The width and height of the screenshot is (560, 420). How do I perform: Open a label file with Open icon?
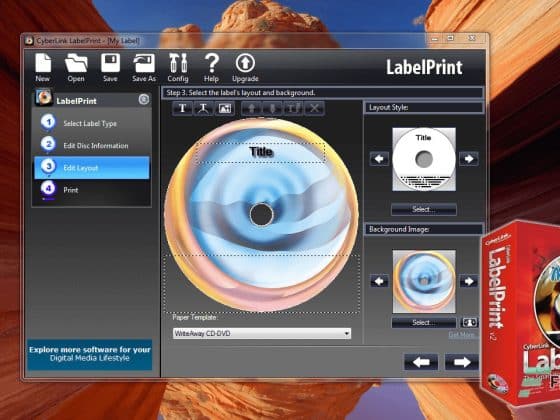(x=76, y=68)
